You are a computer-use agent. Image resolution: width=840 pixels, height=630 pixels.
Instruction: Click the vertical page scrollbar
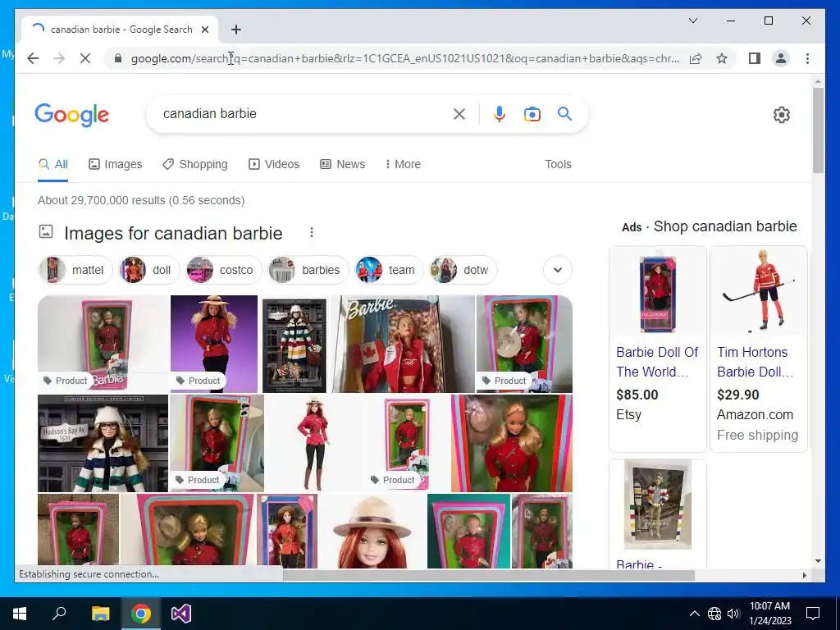pyautogui.click(x=818, y=130)
